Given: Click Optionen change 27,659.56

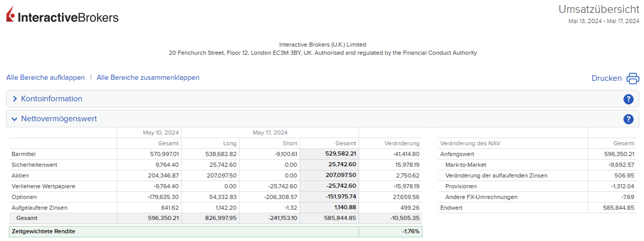Looking at the screenshot, I should pyautogui.click(x=406, y=197).
